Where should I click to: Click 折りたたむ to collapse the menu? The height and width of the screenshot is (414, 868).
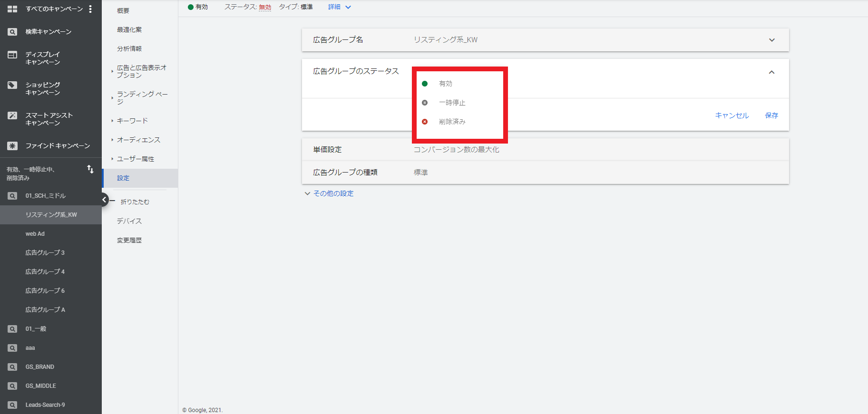[135, 202]
